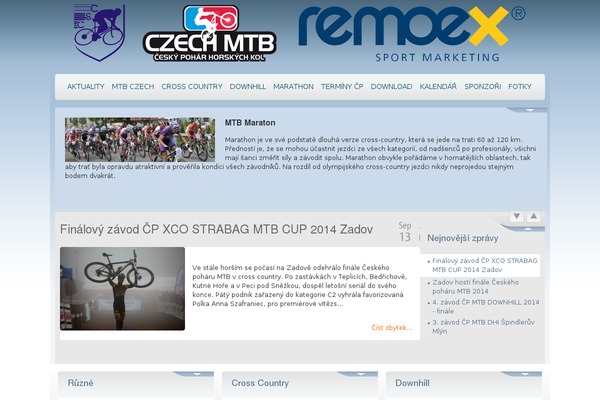
Task: Toggle the Cross Country box collapse arrow
Action: pyautogui.click(x=361, y=374)
